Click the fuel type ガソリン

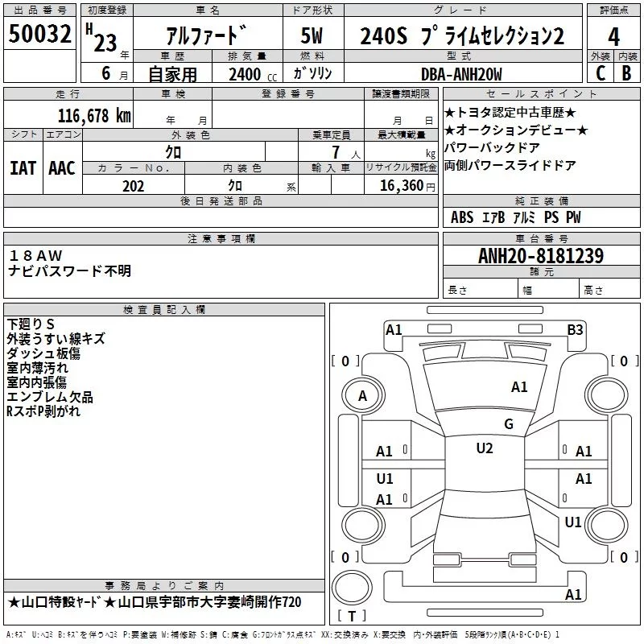pyautogui.click(x=312, y=73)
